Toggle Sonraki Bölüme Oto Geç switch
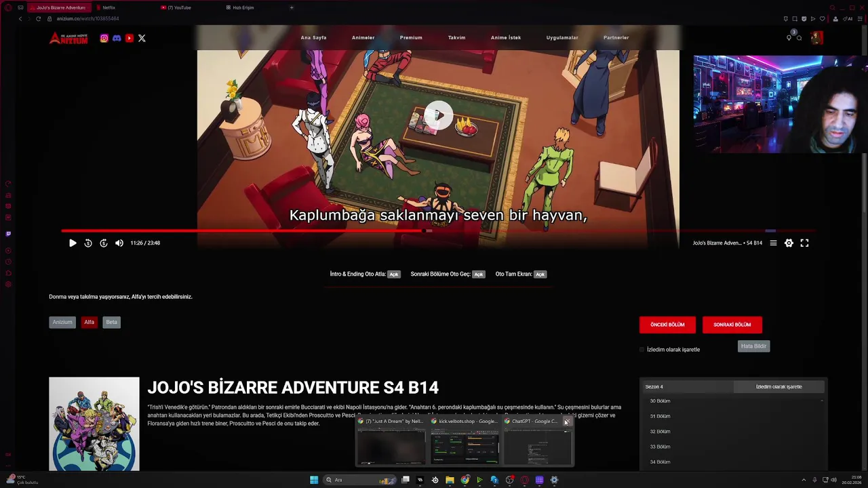Screen dimensions: 868x488 (479, 274)
